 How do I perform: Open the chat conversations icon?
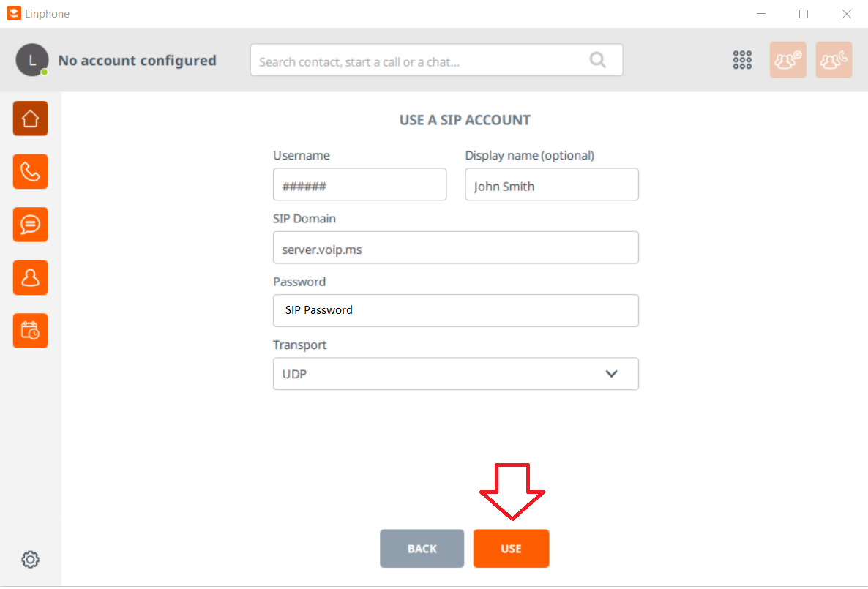[31, 225]
